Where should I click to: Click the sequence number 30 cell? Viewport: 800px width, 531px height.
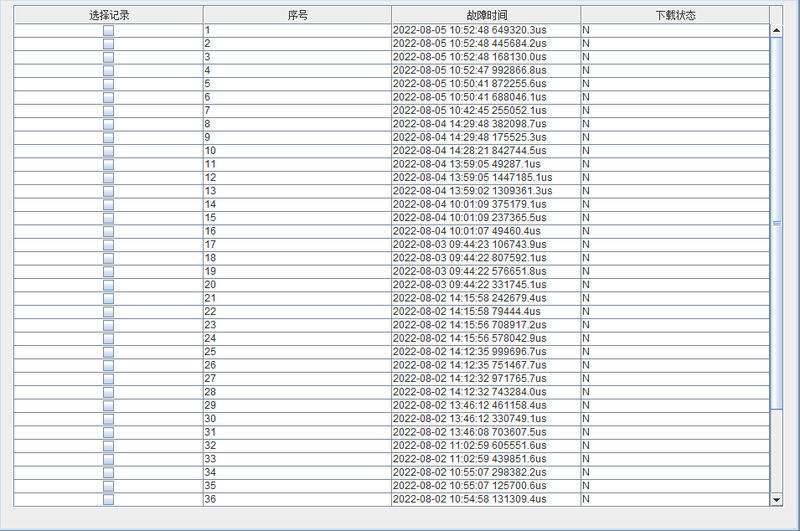[297, 419]
